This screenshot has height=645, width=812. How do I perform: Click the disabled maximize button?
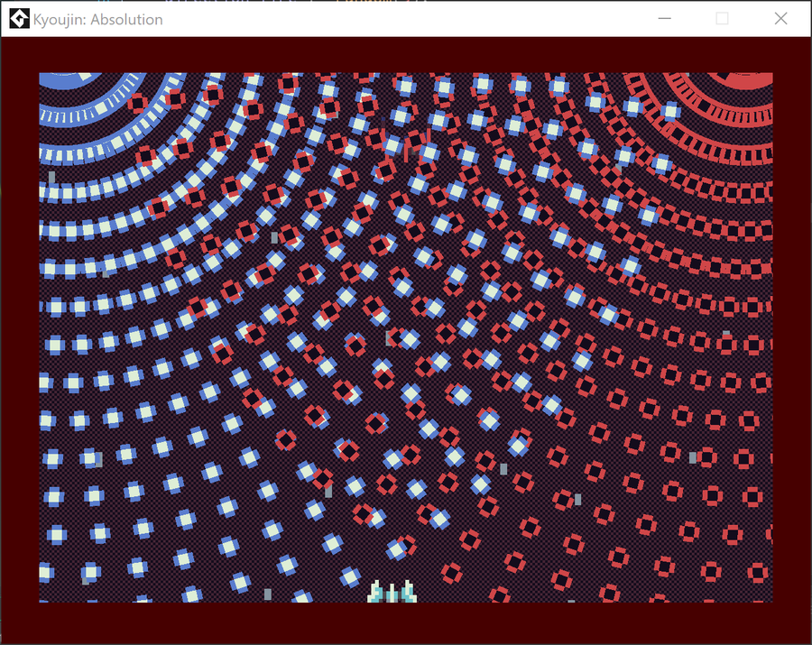click(722, 19)
